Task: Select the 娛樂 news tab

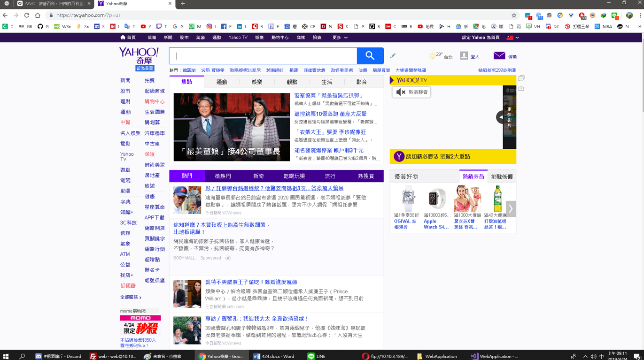Action: point(257,82)
